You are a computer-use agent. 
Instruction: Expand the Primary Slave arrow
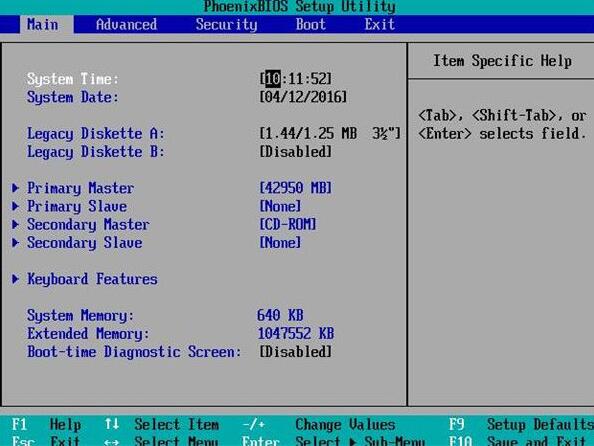coord(16,206)
